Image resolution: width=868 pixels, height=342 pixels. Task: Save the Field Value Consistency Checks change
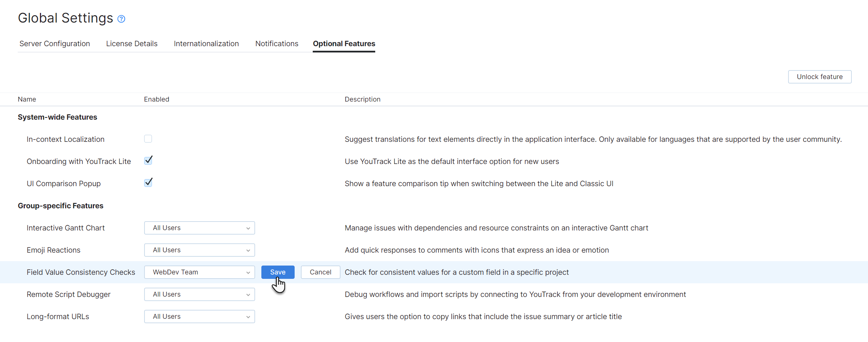point(278,272)
